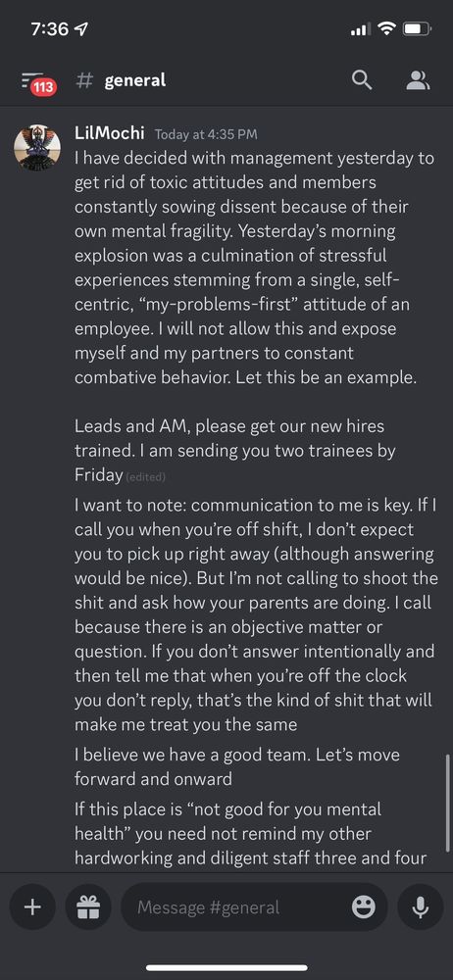Tap the (edited) label after Friday

pyautogui.click(x=145, y=477)
